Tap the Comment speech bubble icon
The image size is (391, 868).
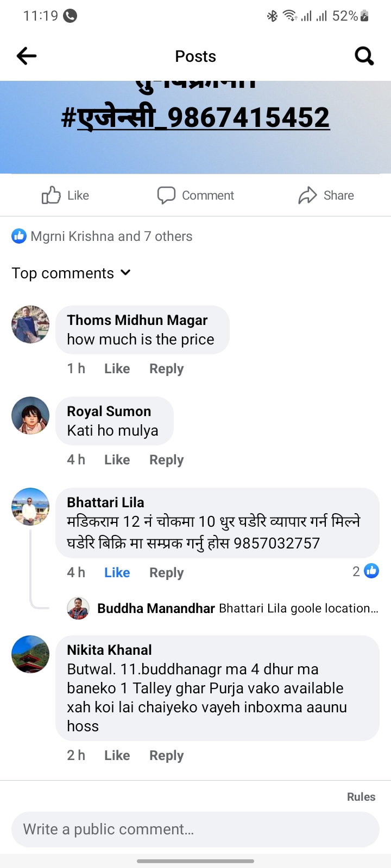pos(166,195)
